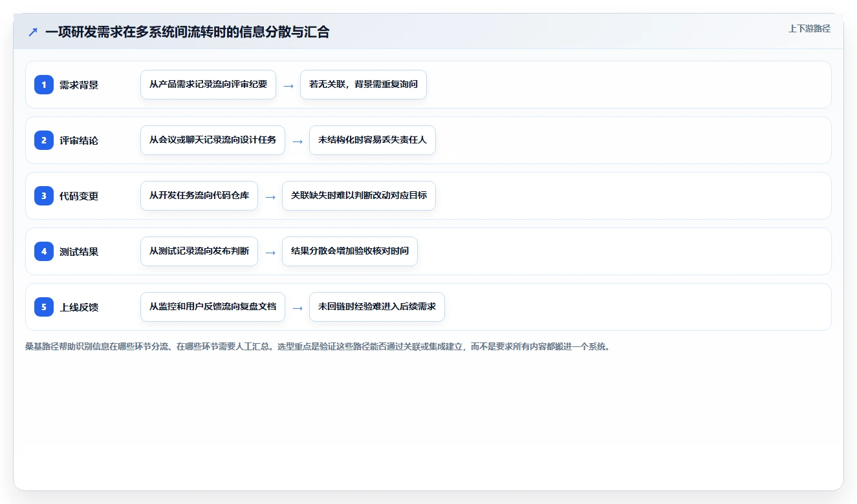Click the 上下游路径 label in header
The image size is (857, 504).
pyautogui.click(x=809, y=28)
